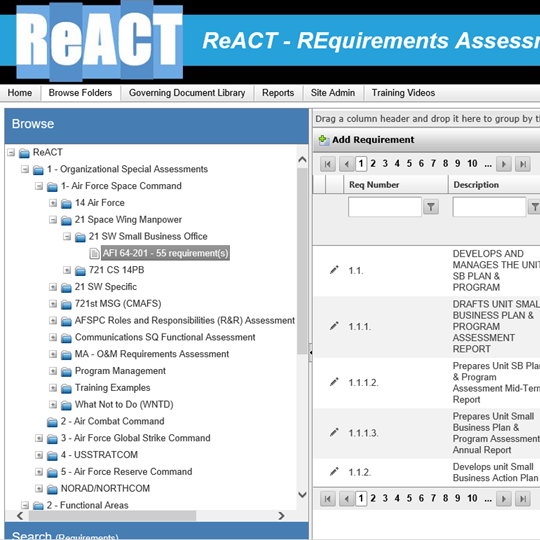
Task: Expand the 21 SW Specific folder
Action: pyautogui.click(x=53, y=287)
